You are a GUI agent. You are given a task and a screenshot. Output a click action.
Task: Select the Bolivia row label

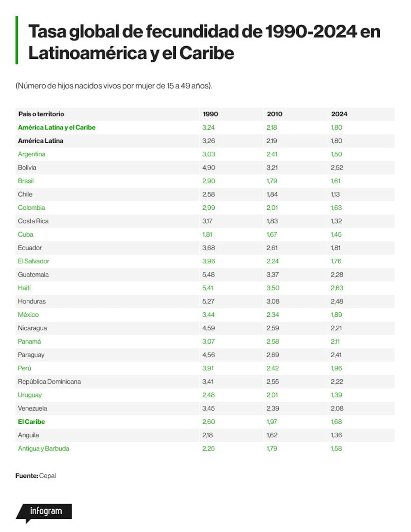(x=27, y=167)
